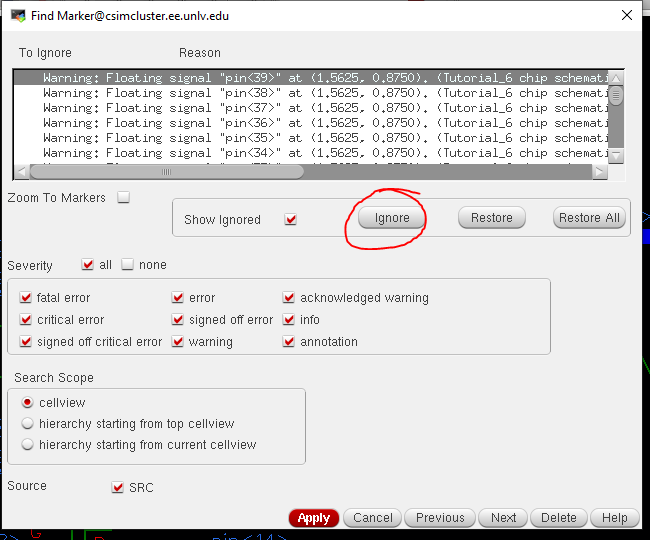Viewport: 650px width, 540px height.
Task: Click the horizontal scroll left arrow
Action: (22, 172)
